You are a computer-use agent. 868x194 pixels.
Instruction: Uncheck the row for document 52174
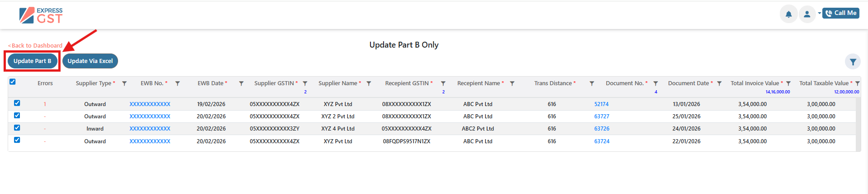[17, 103]
